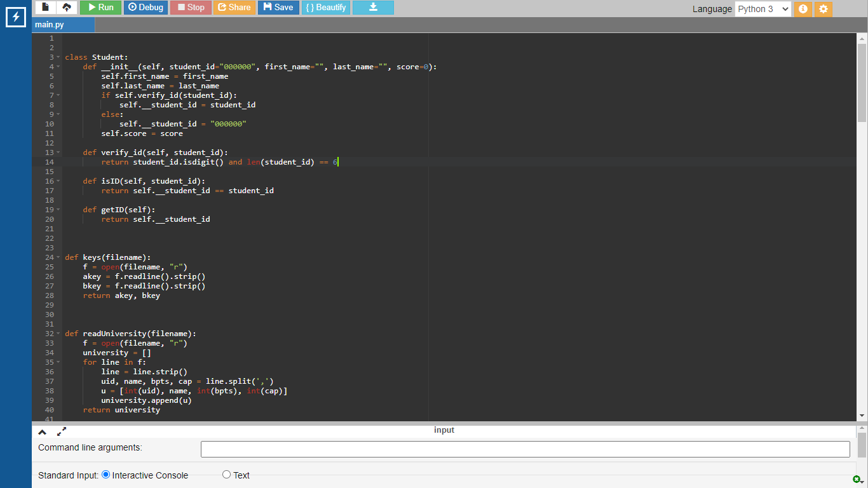
Task: Fold the class Student block at line 3
Action: 58,57
